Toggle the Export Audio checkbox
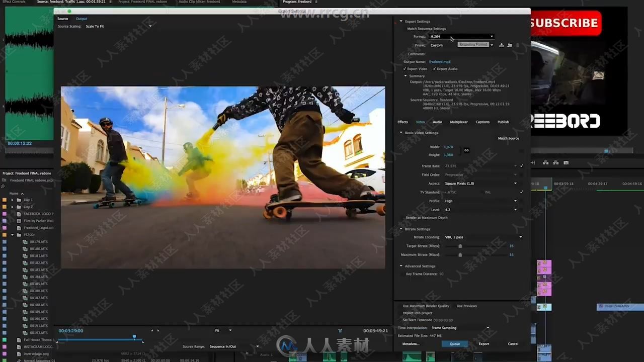 coord(434,69)
